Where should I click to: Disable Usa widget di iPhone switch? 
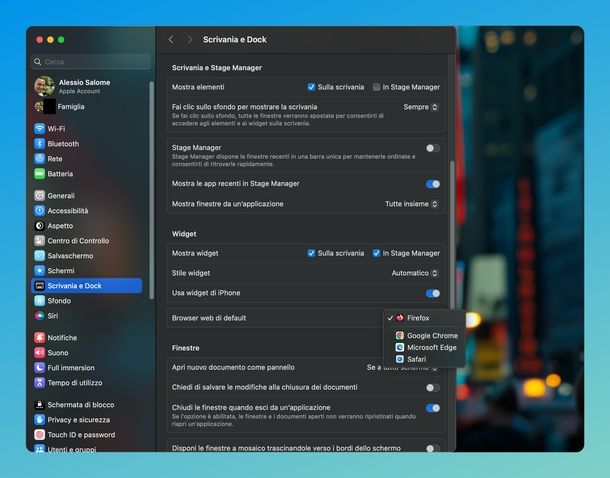pos(433,293)
